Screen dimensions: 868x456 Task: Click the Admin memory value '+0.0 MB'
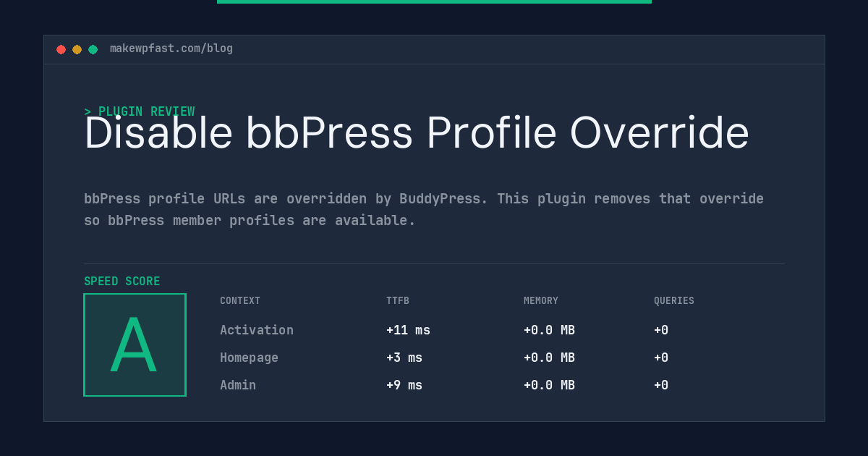coord(549,385)
